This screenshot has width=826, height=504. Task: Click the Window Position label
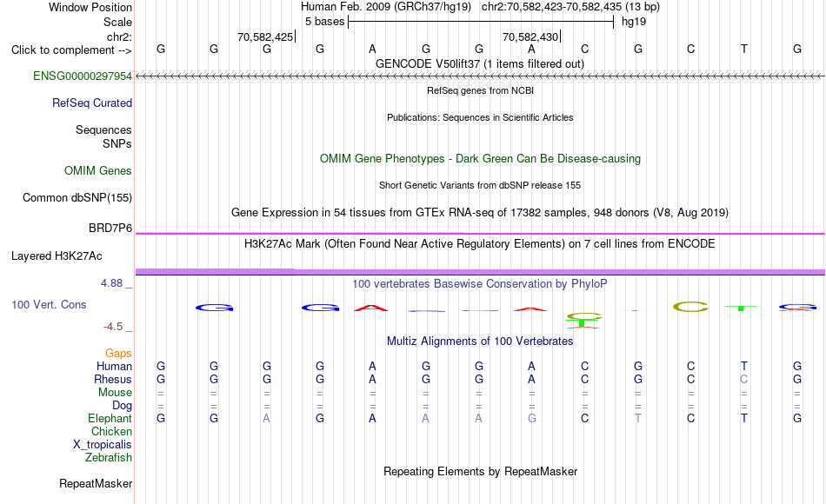pyautogui.click(x=90, y=7)
